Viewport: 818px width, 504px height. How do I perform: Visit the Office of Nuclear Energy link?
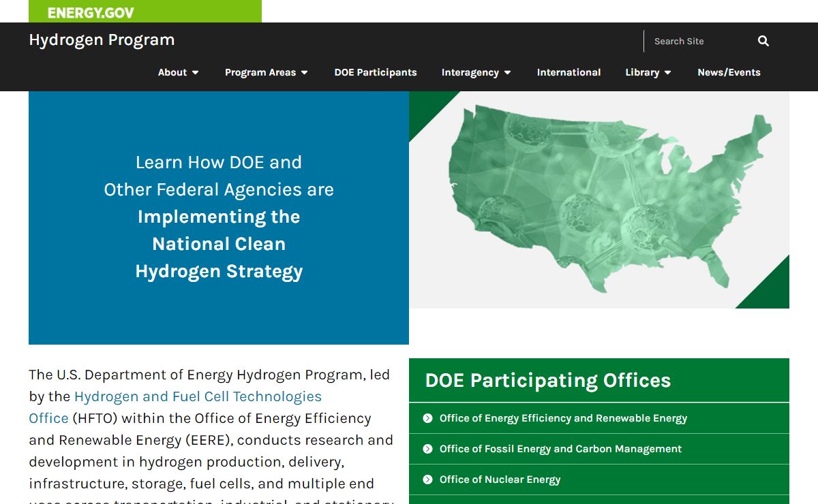[500, 479]
